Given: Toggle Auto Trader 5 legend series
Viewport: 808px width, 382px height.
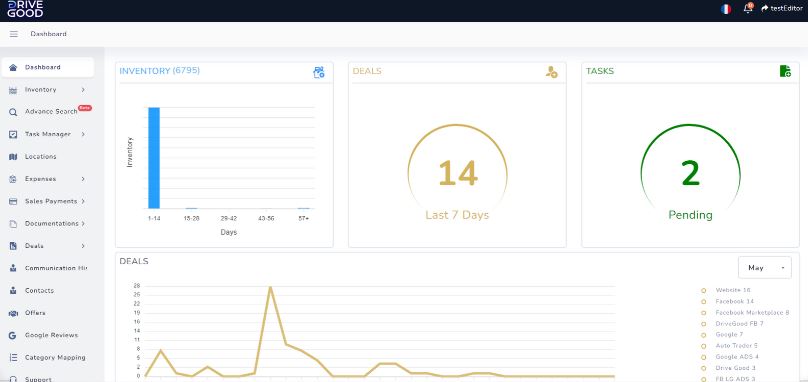Looking at the screenshot, I should [x=730, y=346].
